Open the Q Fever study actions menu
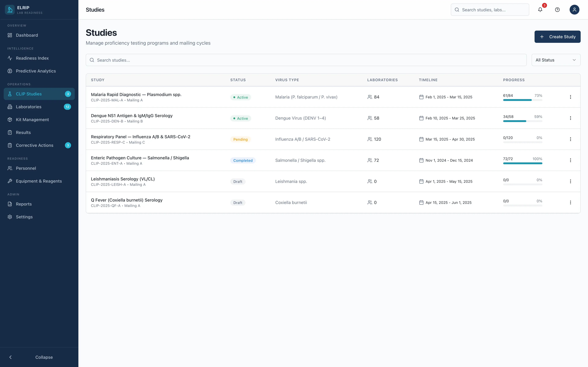The width and height of the screenshot is (588, 367). point(570,202)
